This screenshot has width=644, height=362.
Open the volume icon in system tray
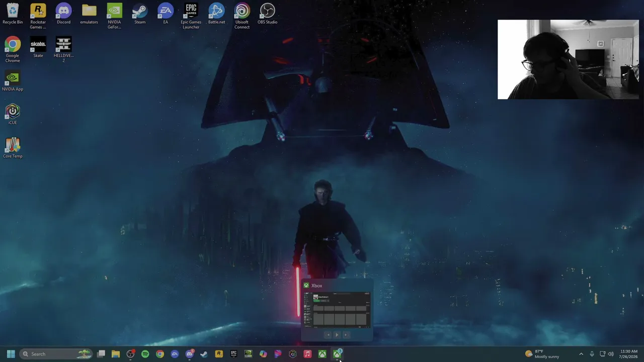[x=611, y=354]
